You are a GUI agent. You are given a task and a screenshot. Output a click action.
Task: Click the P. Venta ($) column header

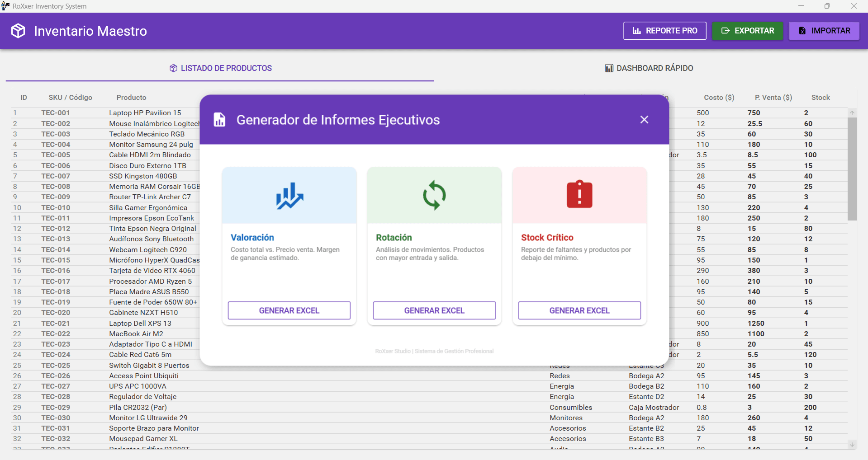pyautogui.click(x=773, y=98)
